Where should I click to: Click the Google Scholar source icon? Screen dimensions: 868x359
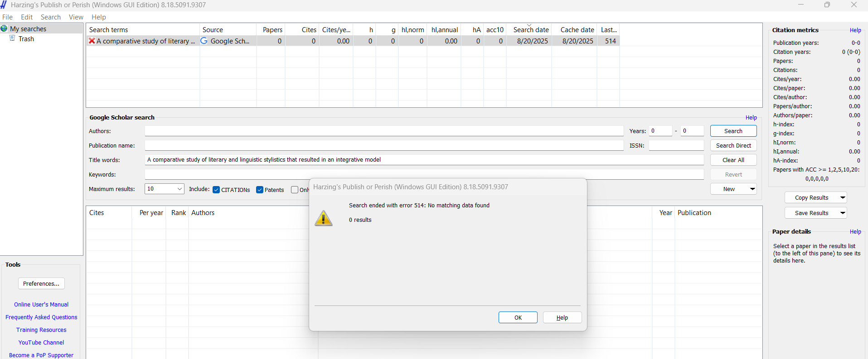(204, 41)
